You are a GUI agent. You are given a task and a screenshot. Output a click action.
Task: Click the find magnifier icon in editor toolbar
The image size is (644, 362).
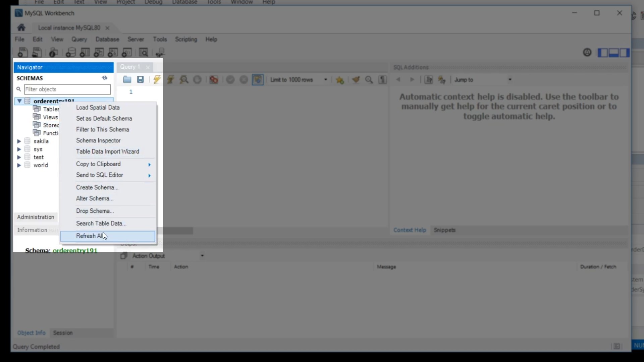tap(369, 80)
